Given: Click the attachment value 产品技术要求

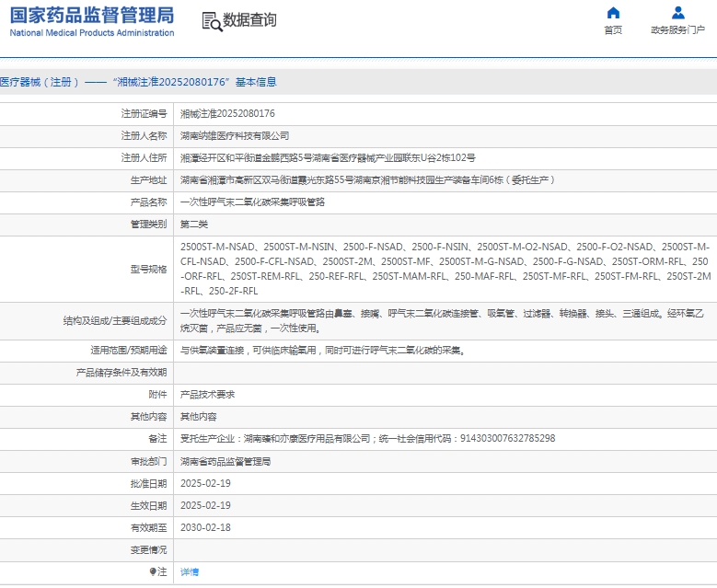Looking at the screenshot, I should [x=207, y=395].
